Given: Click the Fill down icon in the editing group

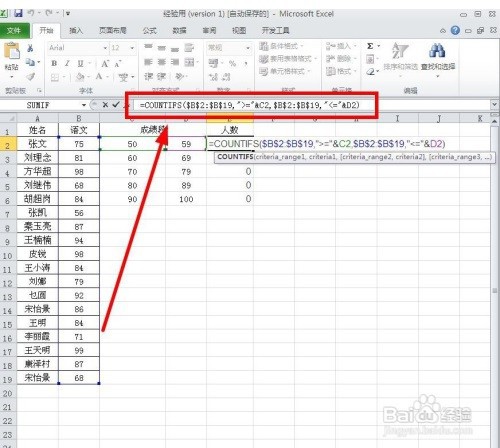Looking at the screenshot, I should 370,59.
